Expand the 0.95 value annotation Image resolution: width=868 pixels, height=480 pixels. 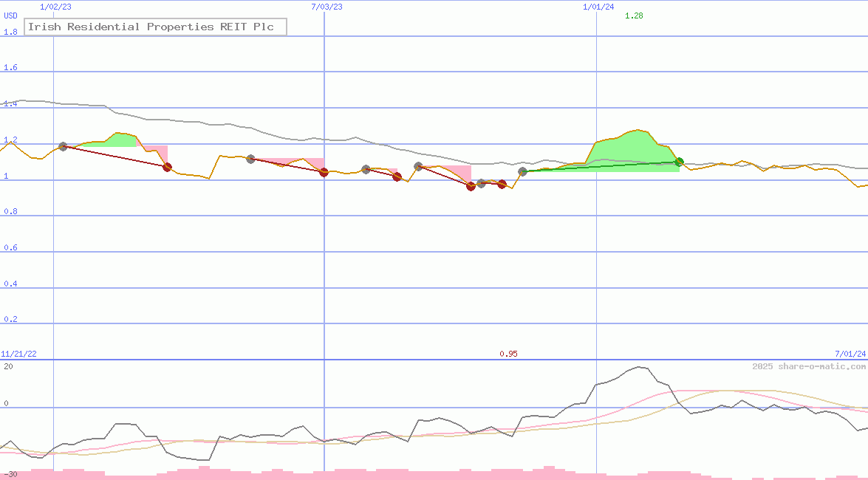509,354
